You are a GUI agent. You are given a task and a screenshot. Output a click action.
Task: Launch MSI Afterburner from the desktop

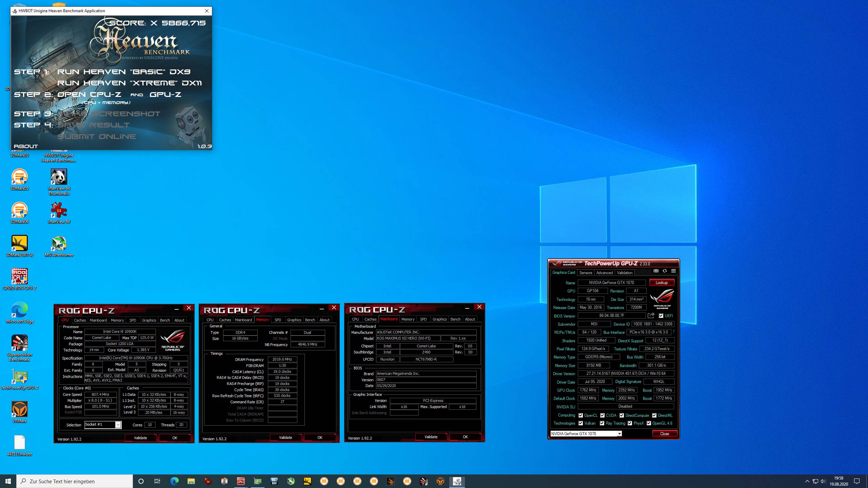(59, 246)
